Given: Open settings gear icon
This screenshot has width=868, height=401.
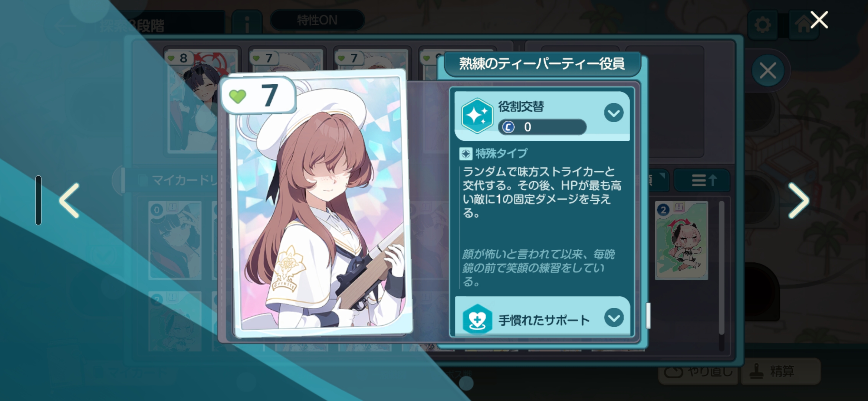Looking at the screenshot, I should (763, 25).
